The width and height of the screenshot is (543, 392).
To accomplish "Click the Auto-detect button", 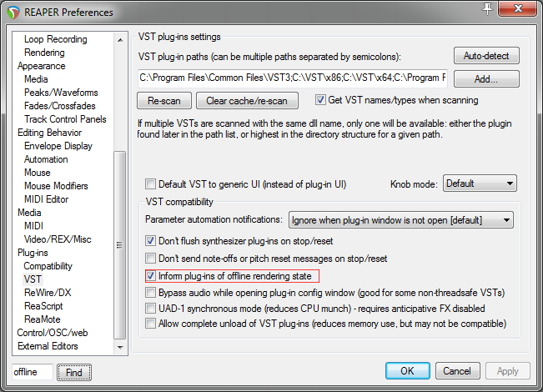I will pos(486,56).
